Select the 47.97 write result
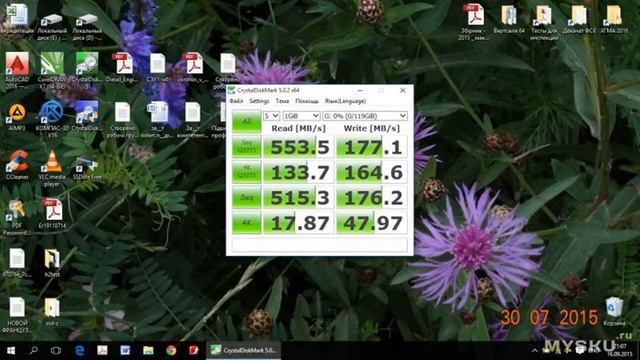Screen dimensions: 640x360 pos(371,223)
